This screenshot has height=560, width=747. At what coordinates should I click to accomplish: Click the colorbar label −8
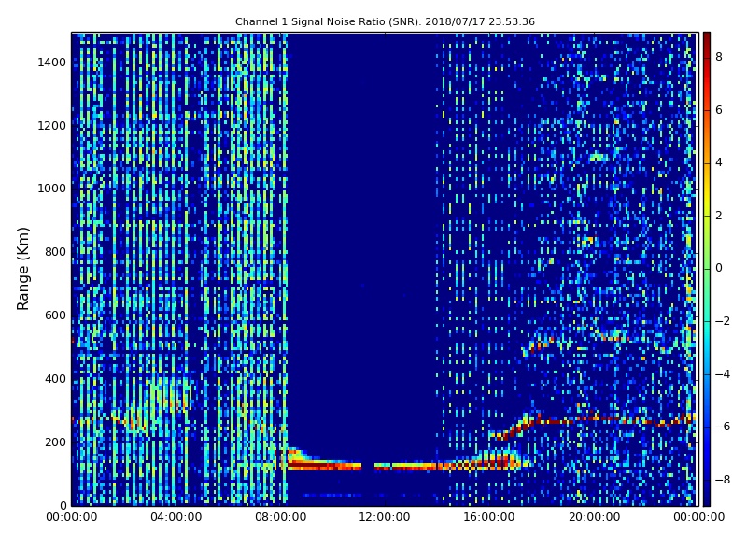click(723, 480)
